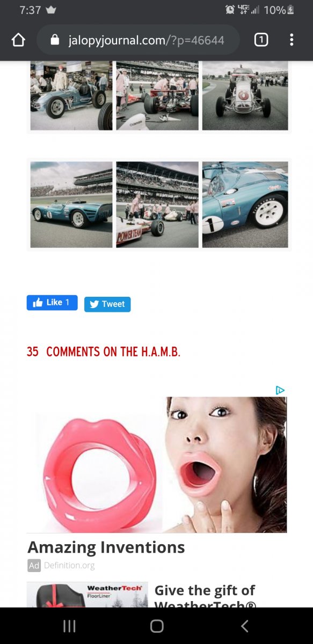
Task: View the blue number 1 car side thumbnail
Action: (x=71, y=205)
